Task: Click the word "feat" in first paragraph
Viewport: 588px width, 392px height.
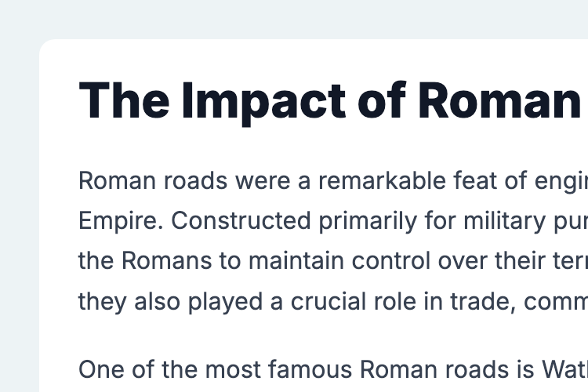Action: 475,181
